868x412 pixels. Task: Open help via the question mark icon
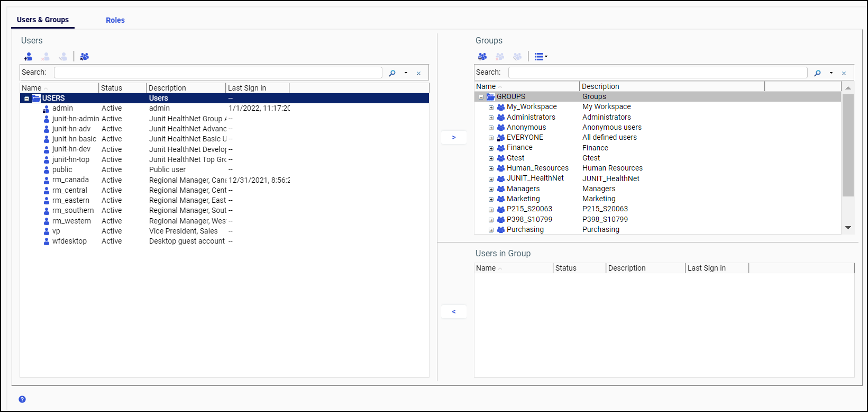[22, 399]
